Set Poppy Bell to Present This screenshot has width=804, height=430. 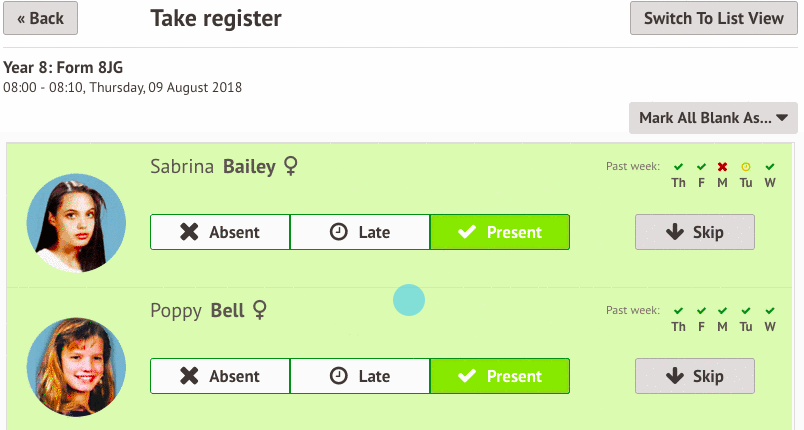500,376
